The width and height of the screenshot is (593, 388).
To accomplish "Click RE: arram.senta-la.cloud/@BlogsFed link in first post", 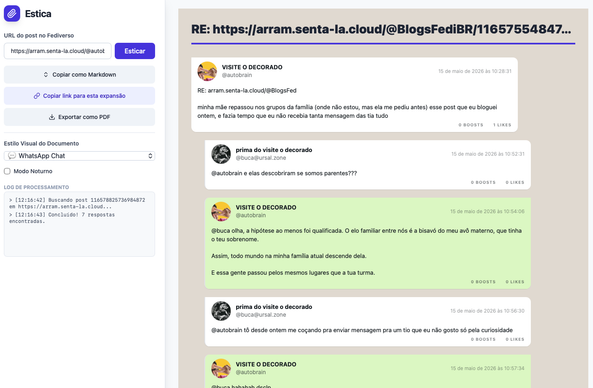I will coord(247,90).
